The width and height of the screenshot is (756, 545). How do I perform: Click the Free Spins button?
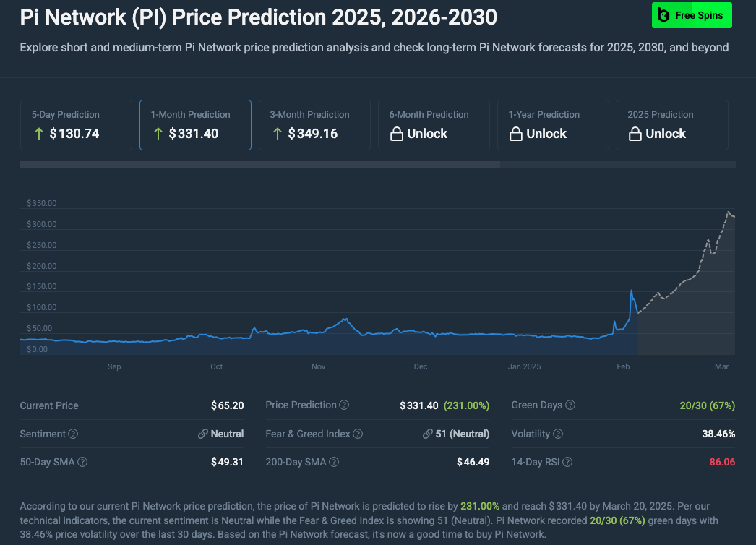[x=692, y=15]
